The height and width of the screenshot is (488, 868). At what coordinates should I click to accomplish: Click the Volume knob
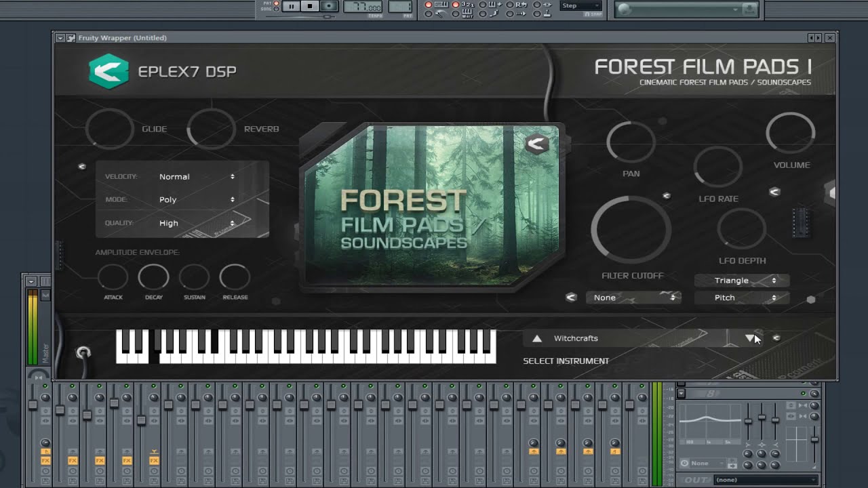coord(791,133)
